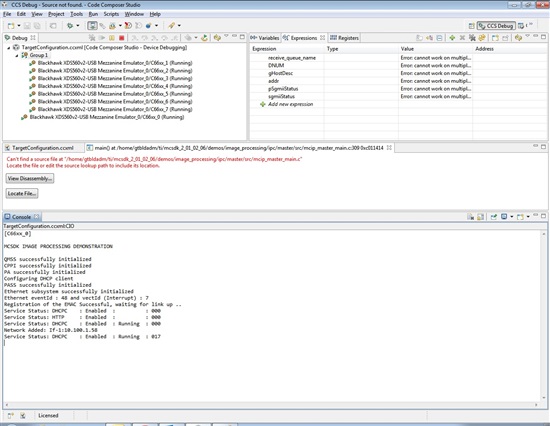
Task: Click the debug bug icon in main toolbar
Action: pos(70,26)
